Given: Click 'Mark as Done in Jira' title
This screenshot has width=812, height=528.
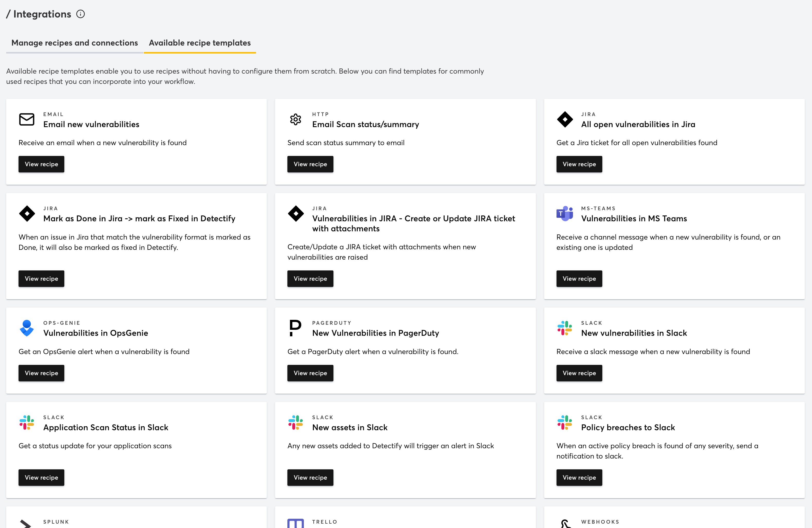Looking at the screenshot, I should (139, 218).
